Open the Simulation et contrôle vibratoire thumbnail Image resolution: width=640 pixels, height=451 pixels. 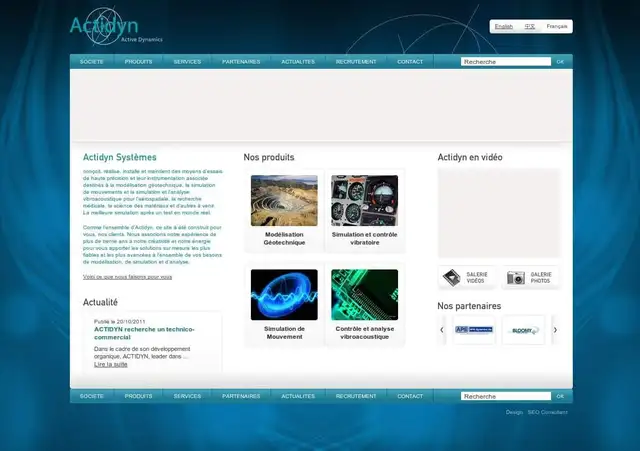coord(364,200)
